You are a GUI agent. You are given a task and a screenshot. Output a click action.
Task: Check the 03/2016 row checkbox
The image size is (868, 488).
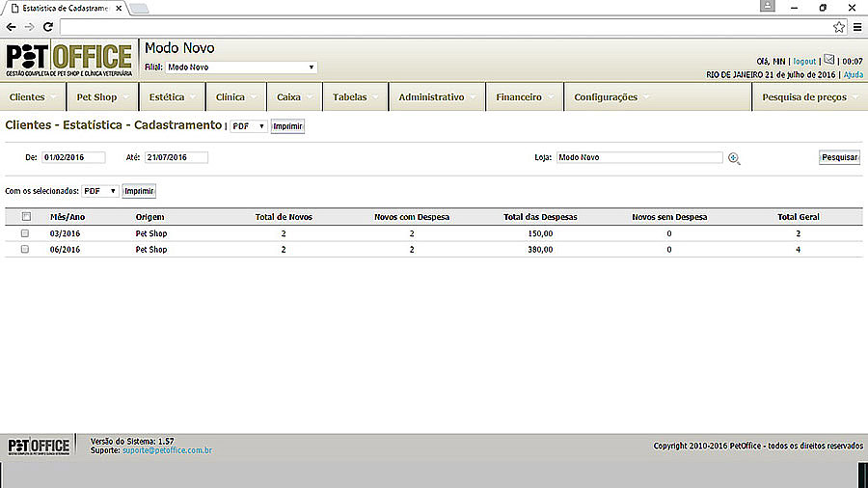point(26,233)
